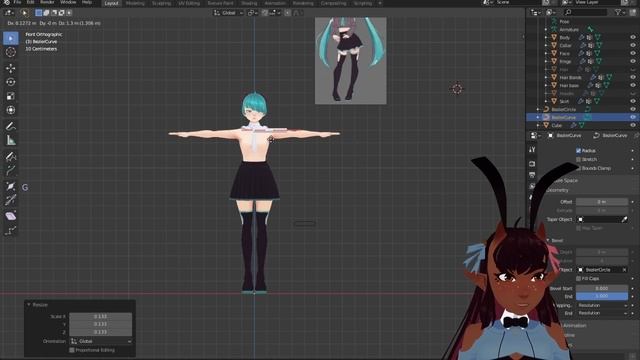Select the Transform tool

[11, 110]
